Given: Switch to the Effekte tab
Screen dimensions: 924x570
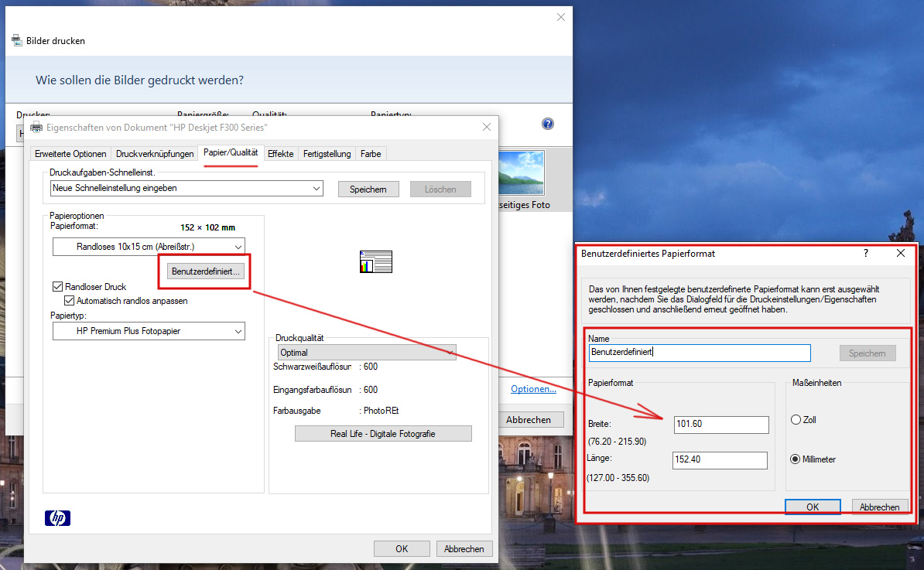Looking at the screenshot, I should (280, 154).
